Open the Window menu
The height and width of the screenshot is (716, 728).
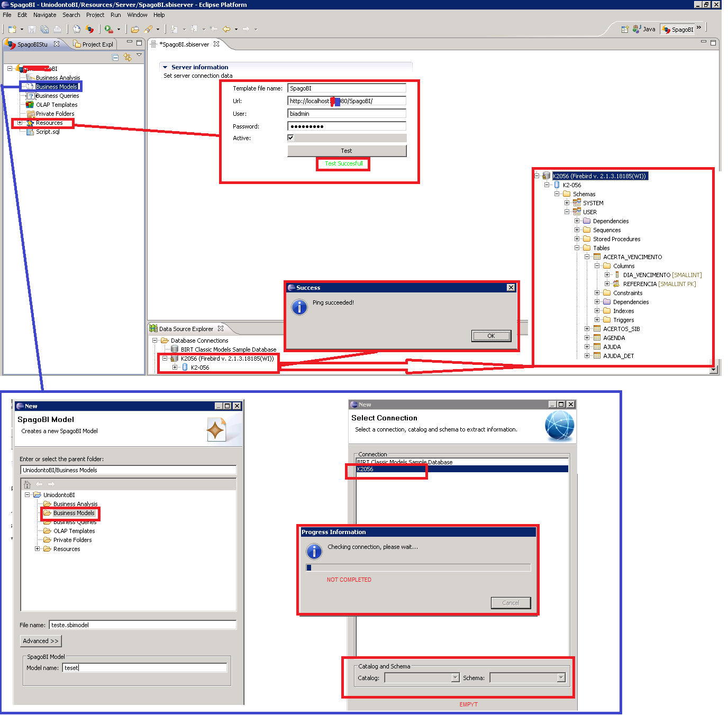[x=137, y=15]
